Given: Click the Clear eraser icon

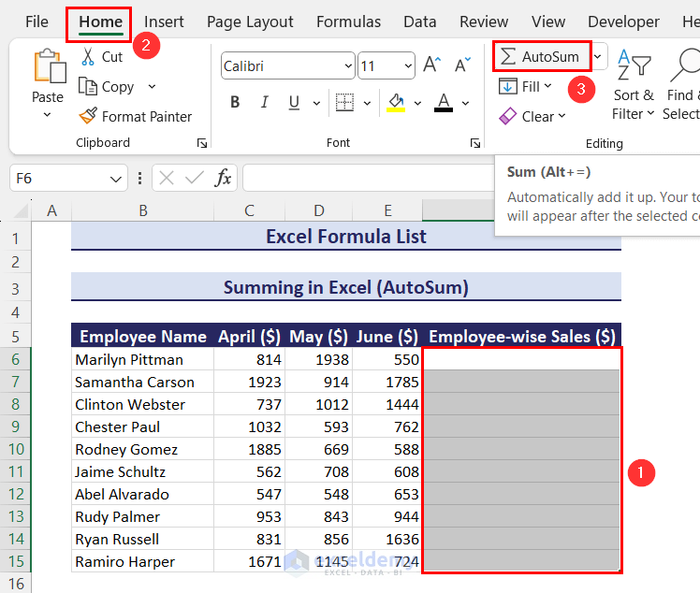Looking at the screenshot, I should pyautogui.click(x=507, y=116).
